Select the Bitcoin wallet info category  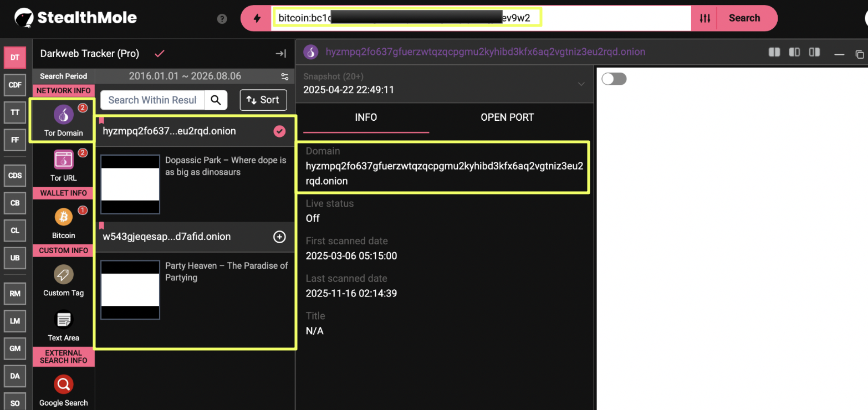63,223
